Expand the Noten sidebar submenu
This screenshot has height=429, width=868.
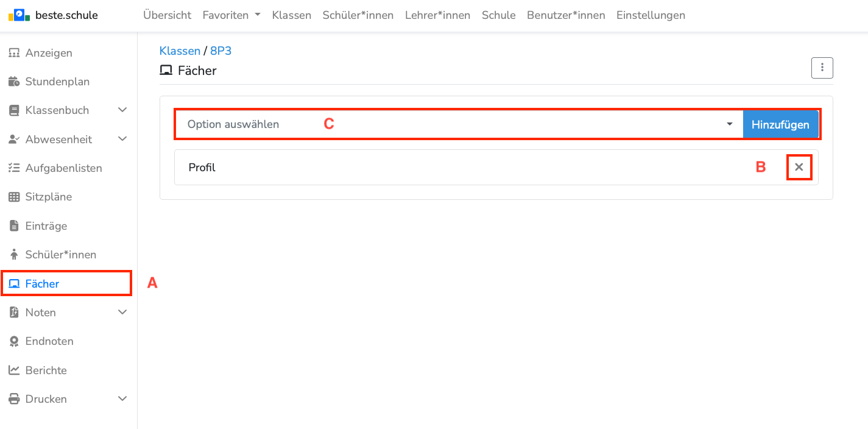122,312
